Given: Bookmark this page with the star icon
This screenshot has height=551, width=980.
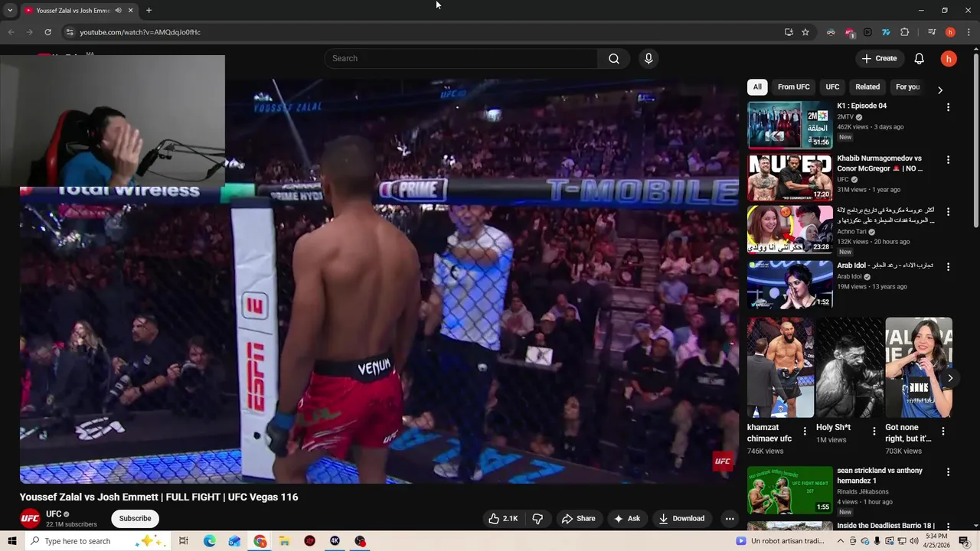Looking at the screenshot, I should point(805,32).
